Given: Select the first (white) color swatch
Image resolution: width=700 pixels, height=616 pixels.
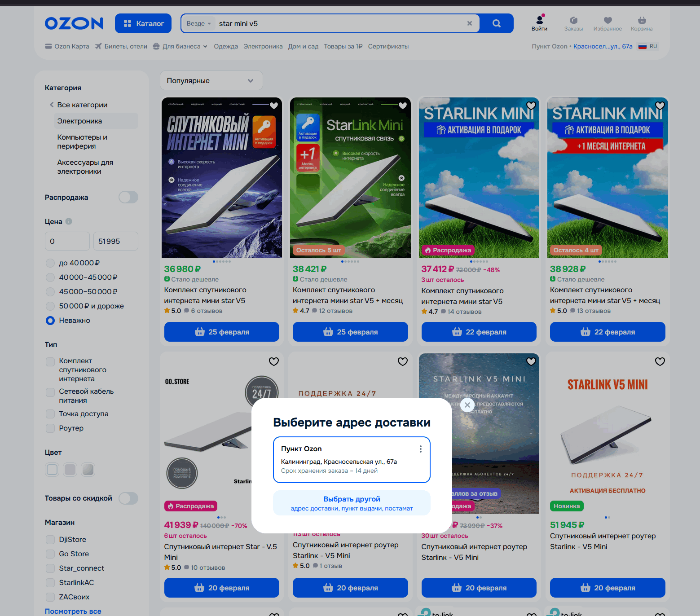Looking at the screenshot, I should coord(52,470).
